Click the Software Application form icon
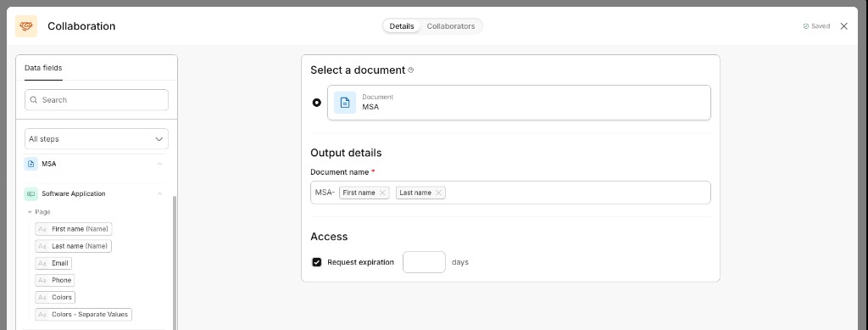This screenshot has height=330, width=868. point(31,193)
